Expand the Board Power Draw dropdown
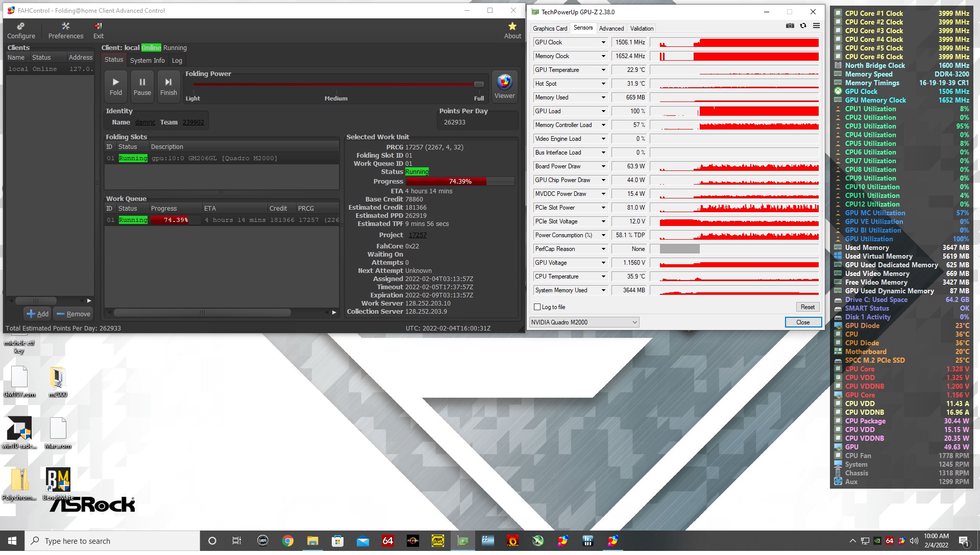 603,166
